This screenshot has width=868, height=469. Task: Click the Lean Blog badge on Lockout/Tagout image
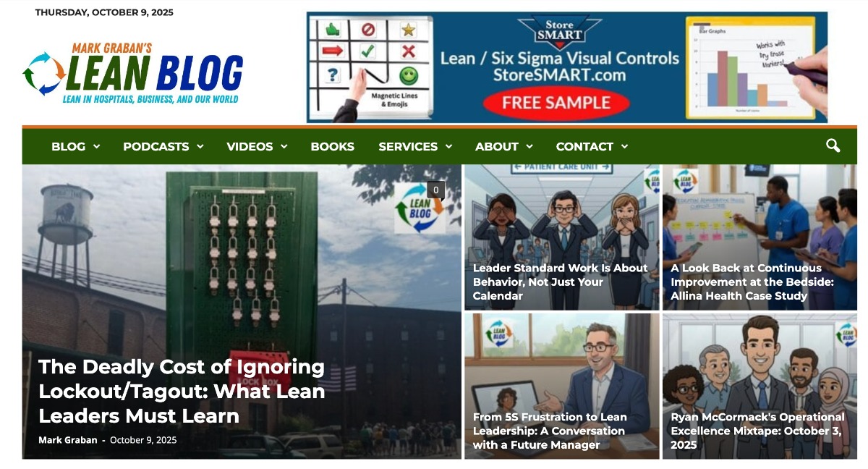(x=420, y=208)
